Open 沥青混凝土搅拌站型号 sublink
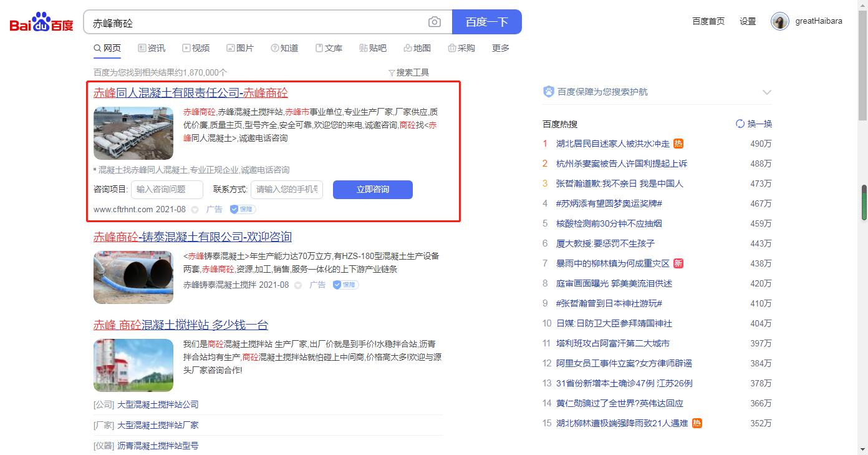This screenshot has width=868, height=455. [158, 446]
